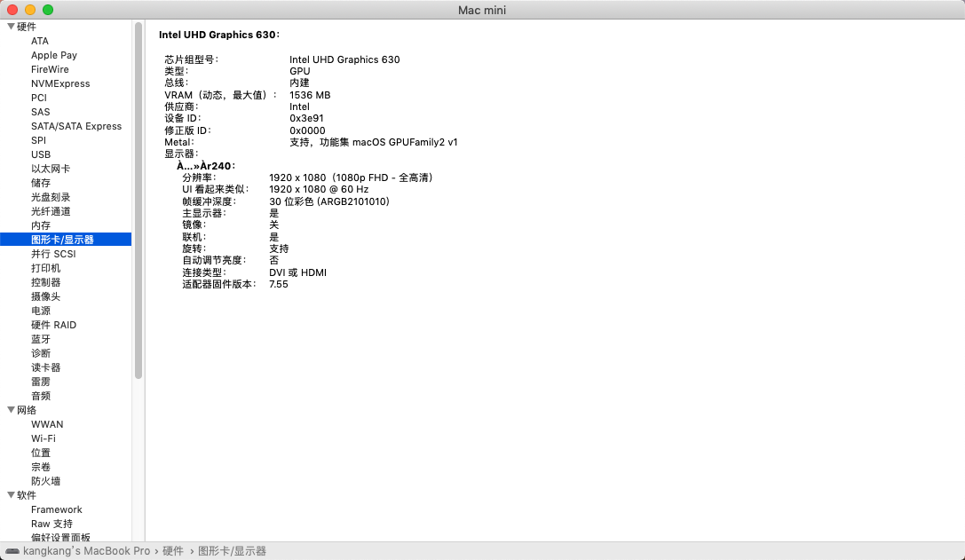This screenshot has width=965, height=560.
Task: Click 硬件 in bottom path bar
Action: tap(173, 551)
